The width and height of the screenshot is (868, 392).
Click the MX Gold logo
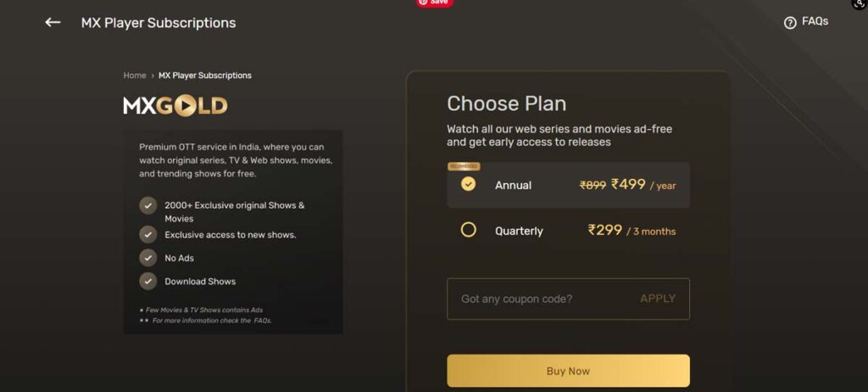click(x=175, y=106)
